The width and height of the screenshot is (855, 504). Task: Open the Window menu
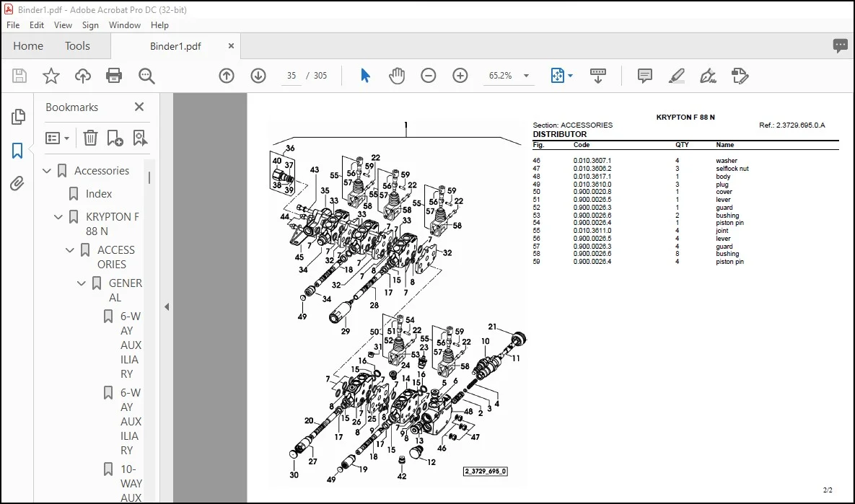(124, 25)
